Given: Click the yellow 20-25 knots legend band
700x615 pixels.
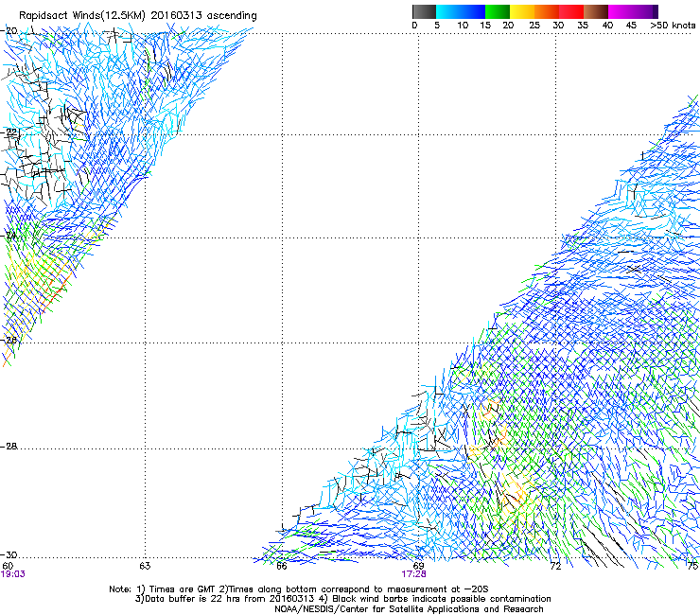Looking at the screenshot, I should [x=522, y=11].
